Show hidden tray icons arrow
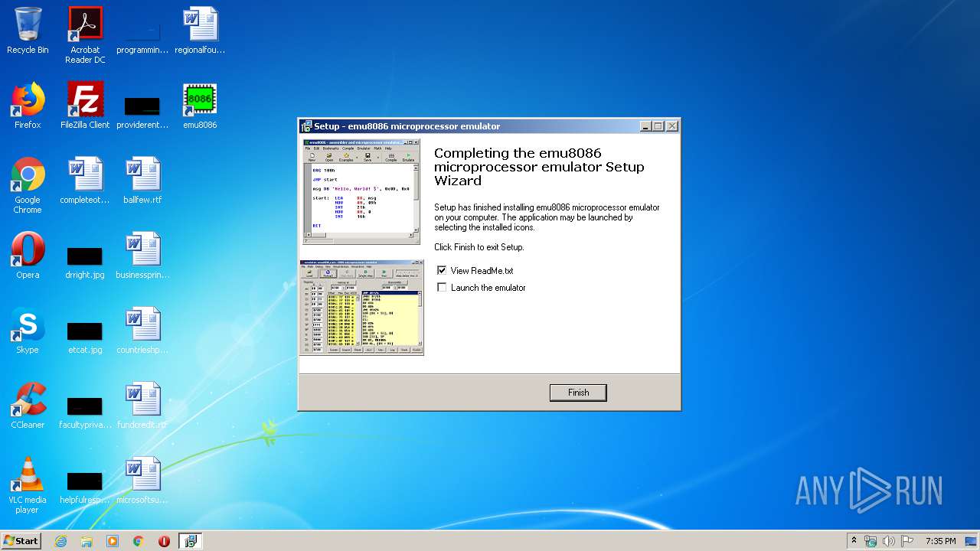 pos(854,541)
